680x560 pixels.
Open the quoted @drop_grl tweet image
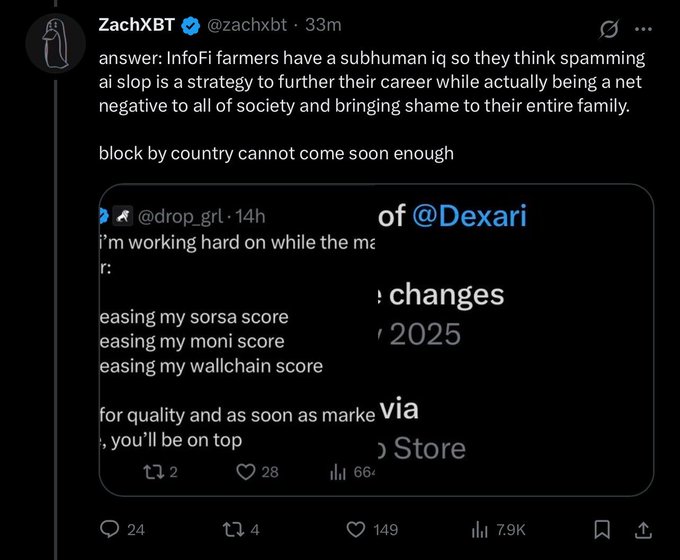[376, 340]
